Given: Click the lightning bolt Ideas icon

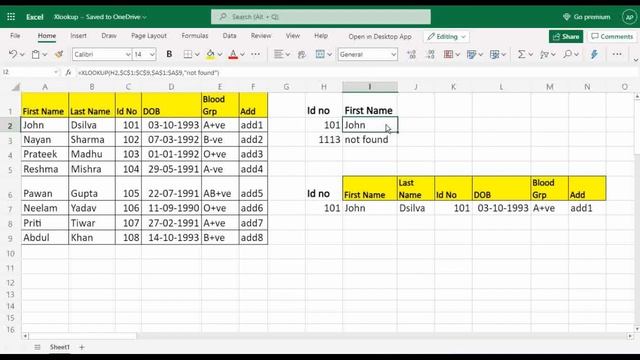Looking at the screenshot, I should tap(594, 54).
